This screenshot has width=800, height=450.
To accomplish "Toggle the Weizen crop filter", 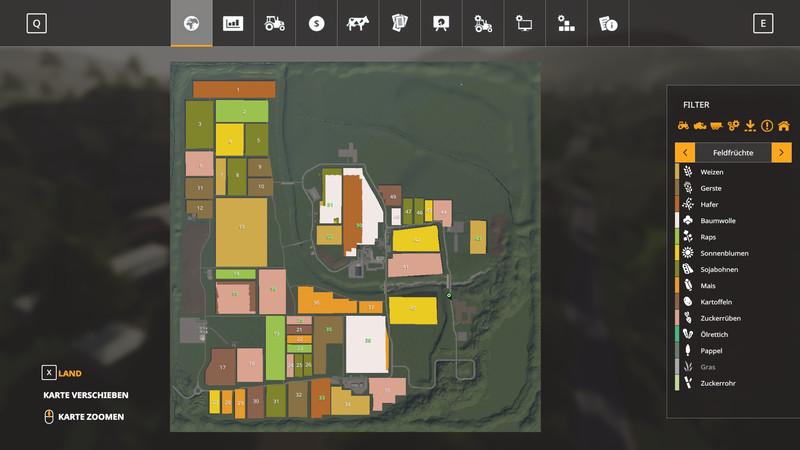I will (711, 172).
